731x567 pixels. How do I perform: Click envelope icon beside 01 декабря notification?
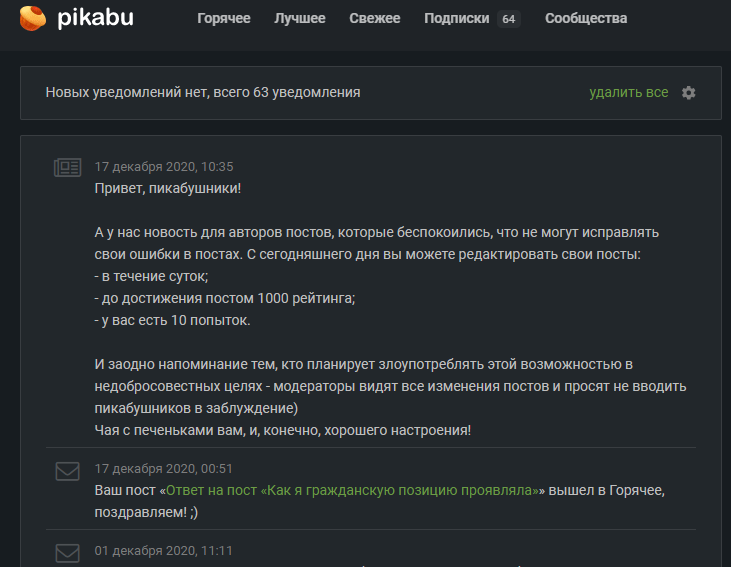pos(68,552)
